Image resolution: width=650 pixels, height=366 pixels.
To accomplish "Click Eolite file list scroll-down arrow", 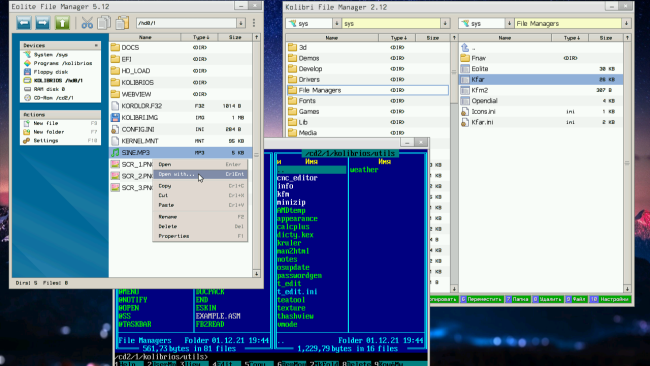I will 257,274.
